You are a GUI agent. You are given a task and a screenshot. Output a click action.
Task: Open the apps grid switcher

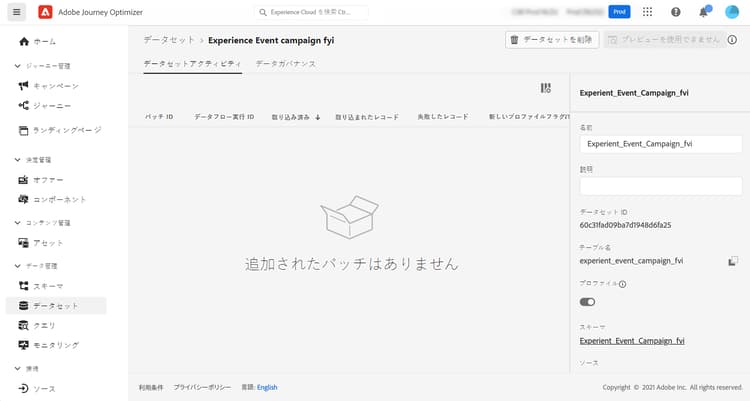[647, 12]
